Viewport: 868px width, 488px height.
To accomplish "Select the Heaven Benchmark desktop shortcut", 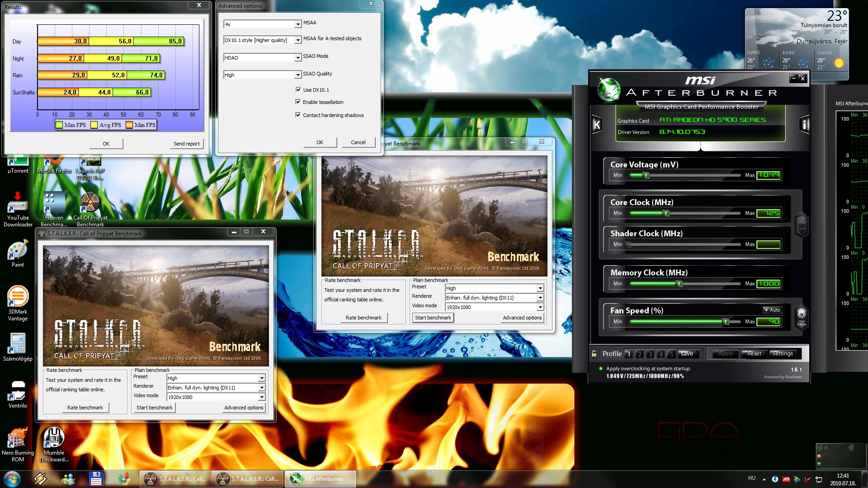I will (54, 209).
